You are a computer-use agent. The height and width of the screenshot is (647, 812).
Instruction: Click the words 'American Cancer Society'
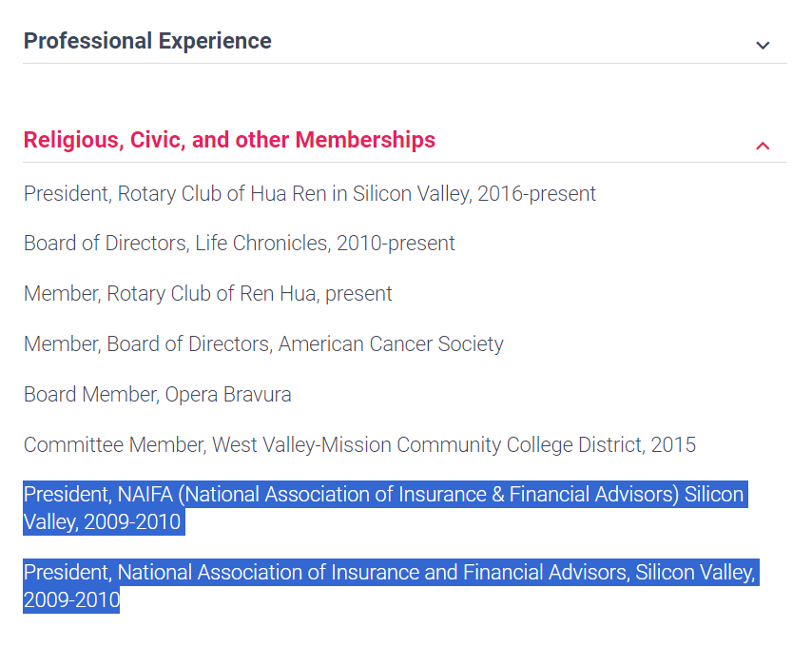tap(391, 344)
